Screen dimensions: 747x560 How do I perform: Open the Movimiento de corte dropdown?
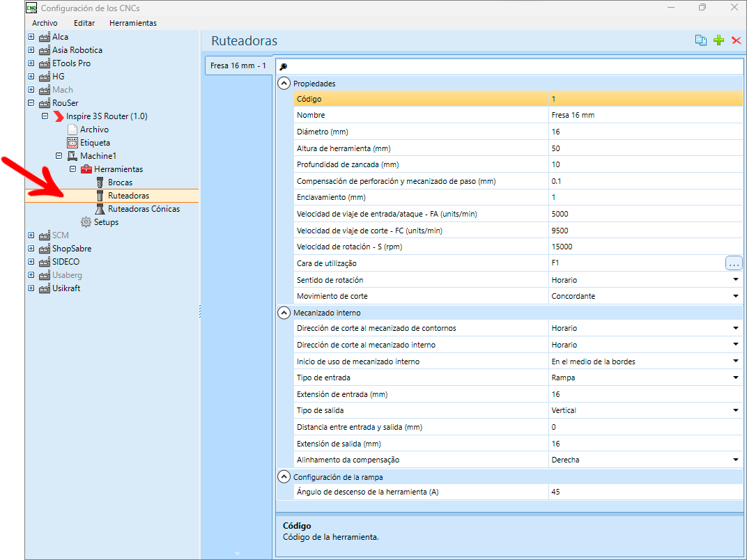pos(736,296)
